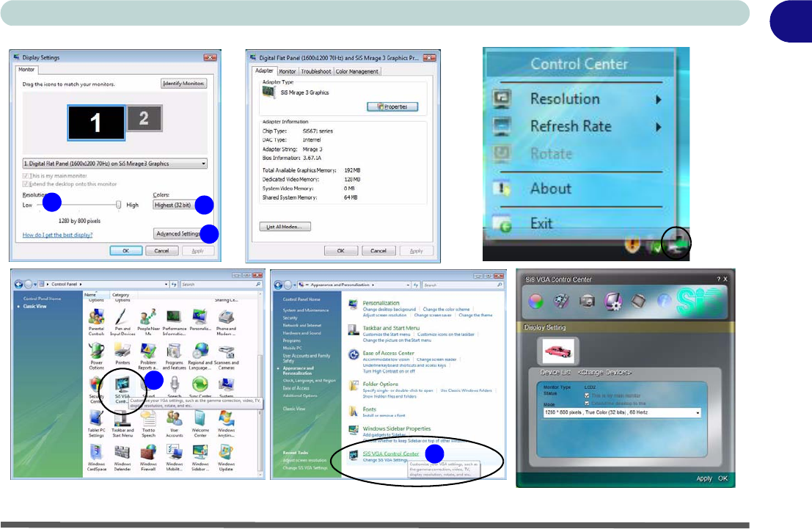
Task: Open Welcome Center icon
Action: click(200, 424)
